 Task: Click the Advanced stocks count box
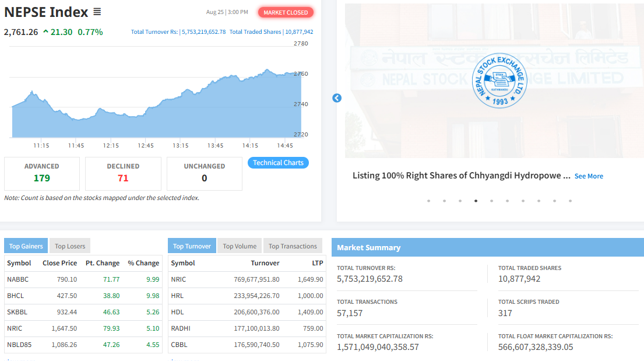pyautogui.click(x=41, y=173)
